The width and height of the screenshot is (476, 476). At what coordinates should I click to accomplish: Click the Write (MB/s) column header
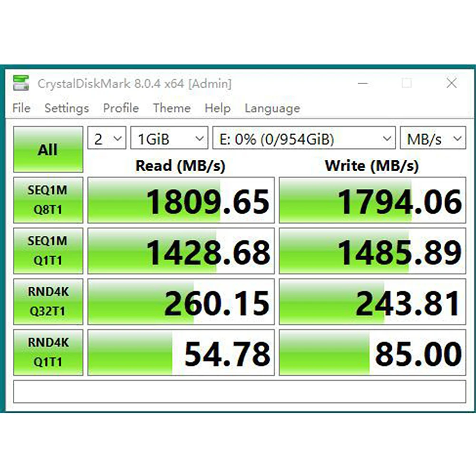[372, 166]
